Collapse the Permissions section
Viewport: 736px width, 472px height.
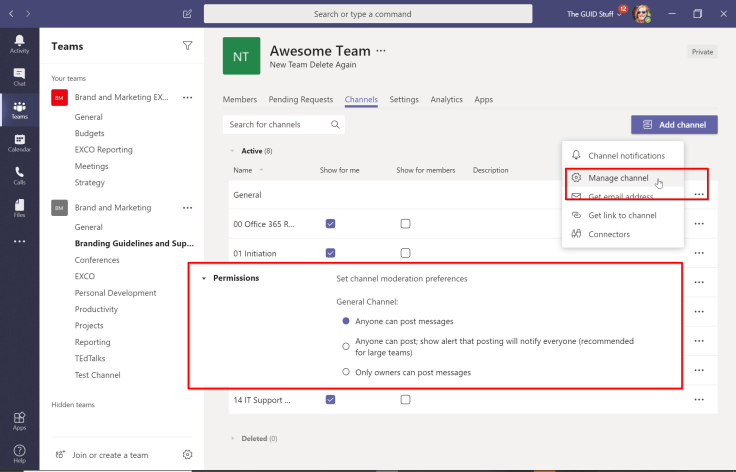click(204, 278)
